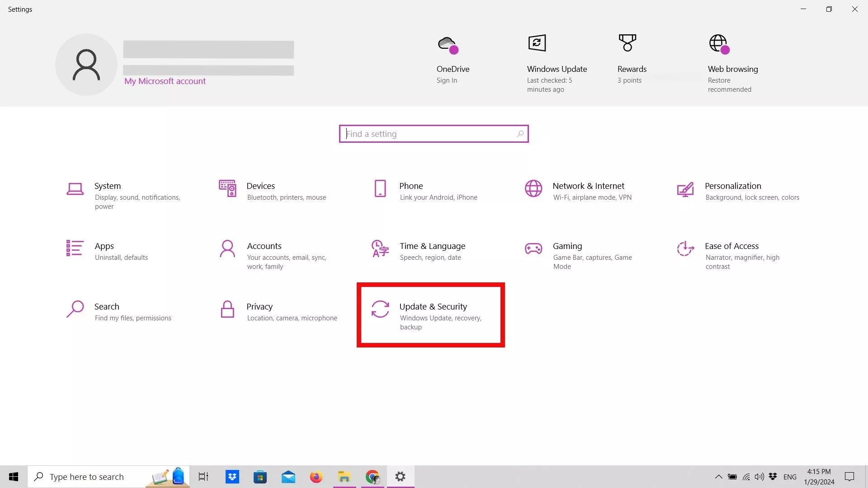Open the Privacy lock icon
Viewport: 868px width, 488px height.
[x=227, y=310]
